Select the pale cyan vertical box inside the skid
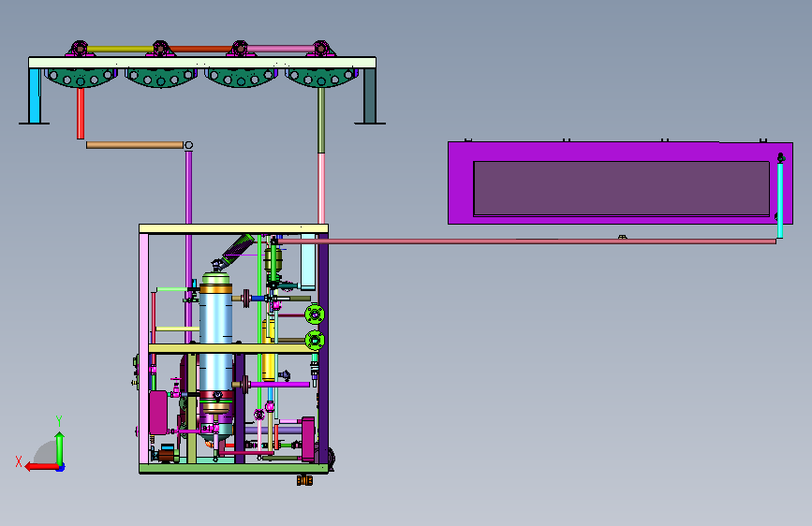Screen dimensions: 812x526 [x=308, y=262]
